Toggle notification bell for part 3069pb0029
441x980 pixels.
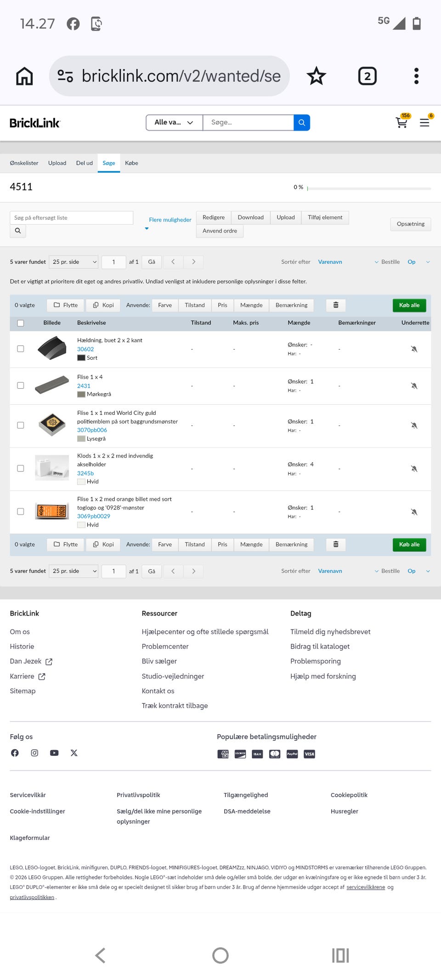click(414, 512)
